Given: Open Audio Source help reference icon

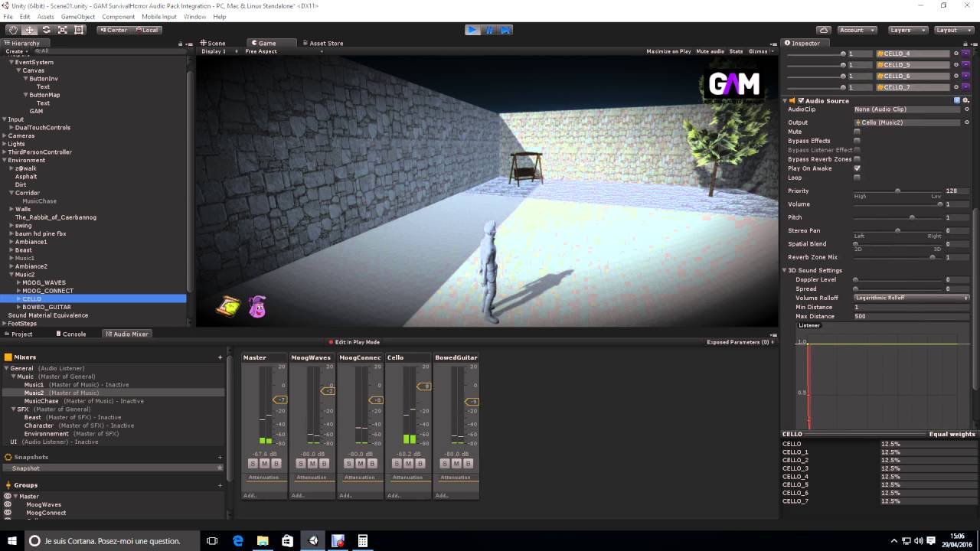Looking at the screenshot, I should 956,100.
